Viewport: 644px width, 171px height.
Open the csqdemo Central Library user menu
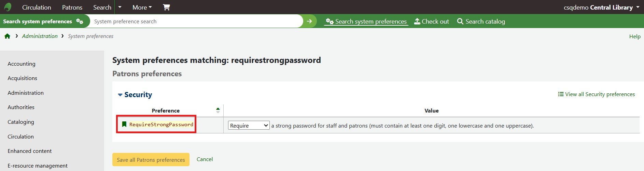point(601,7)
